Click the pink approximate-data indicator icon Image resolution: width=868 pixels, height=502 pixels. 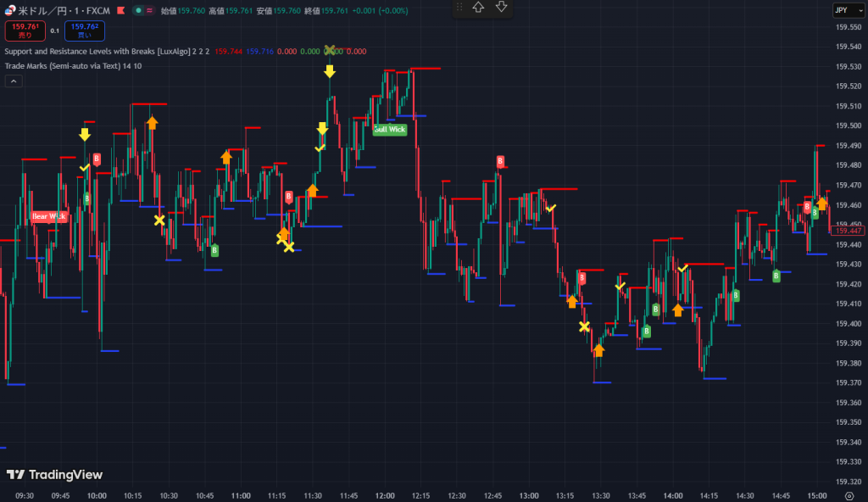[x=150, y=10]
